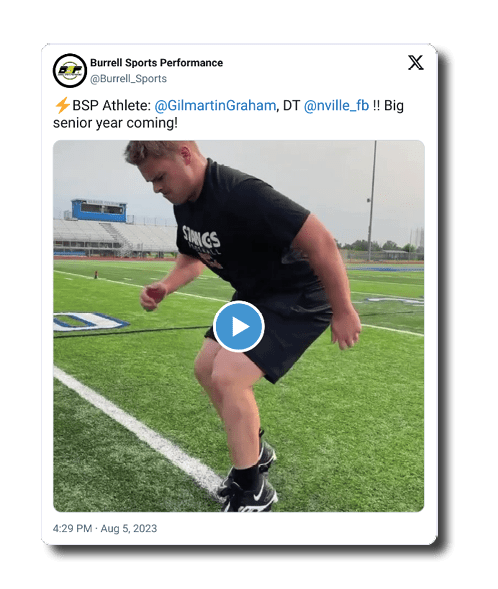Open the @nville_fb mention link
This screenshot has height=589, width=498.
[x=336, y=106]
